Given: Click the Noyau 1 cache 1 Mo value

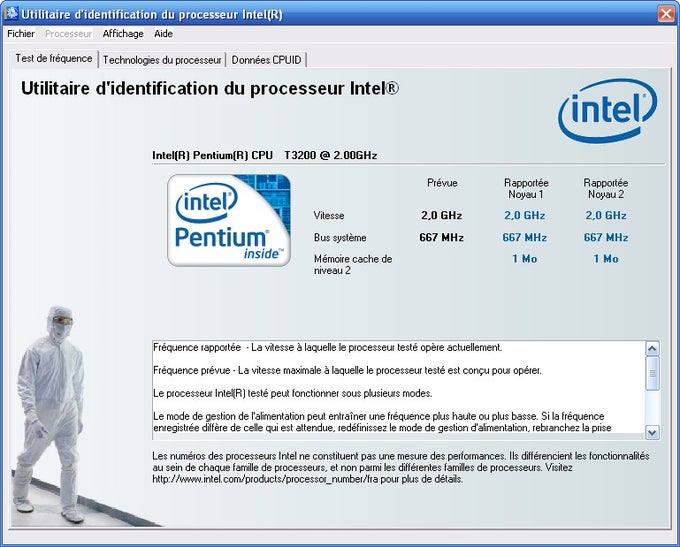Looking at the screenshot, I should (x=525, y=259).
